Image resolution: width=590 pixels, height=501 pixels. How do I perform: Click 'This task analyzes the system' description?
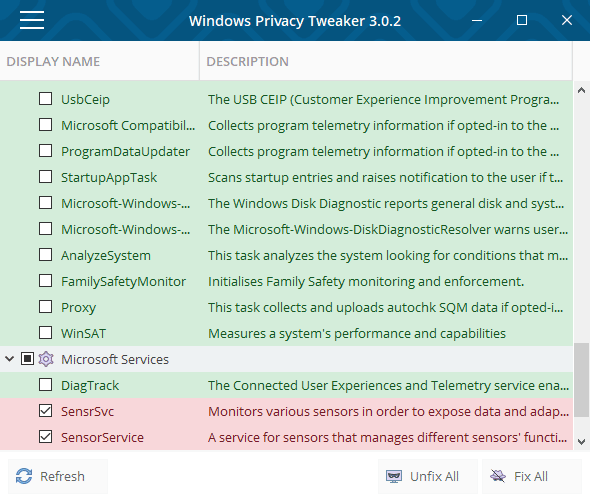pyautogui.click(x=388, y=256)
